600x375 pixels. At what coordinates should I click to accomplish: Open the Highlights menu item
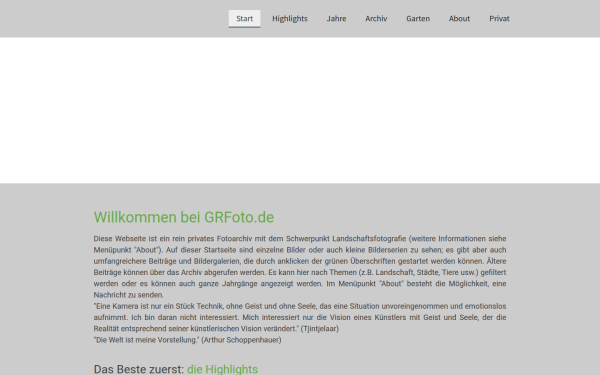(290, 19)
